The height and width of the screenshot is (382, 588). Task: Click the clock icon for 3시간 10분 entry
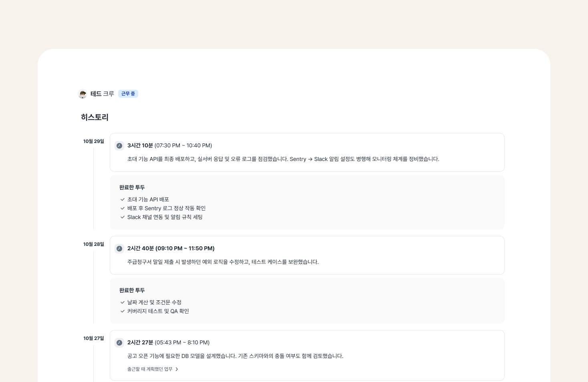pos(119,146)
